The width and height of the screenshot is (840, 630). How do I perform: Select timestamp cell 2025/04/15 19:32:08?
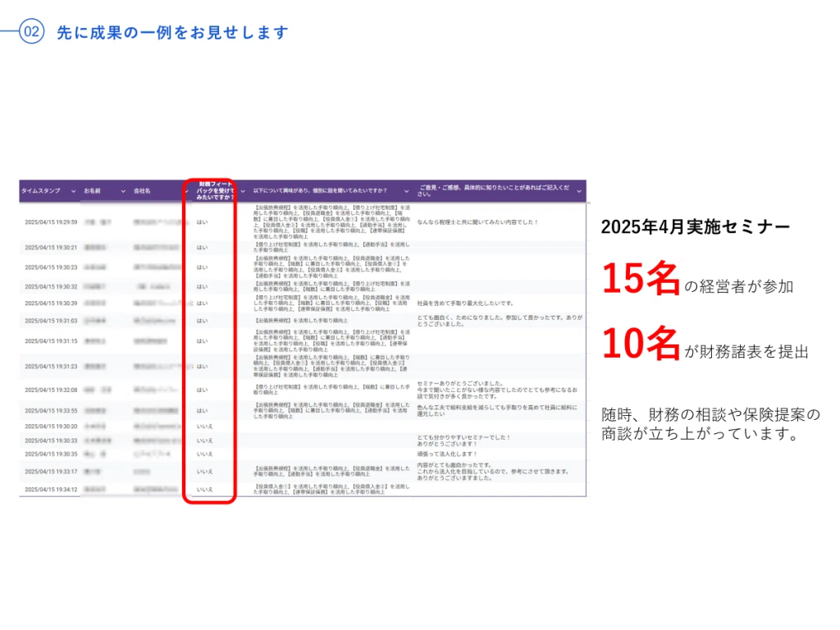point(51,390)
